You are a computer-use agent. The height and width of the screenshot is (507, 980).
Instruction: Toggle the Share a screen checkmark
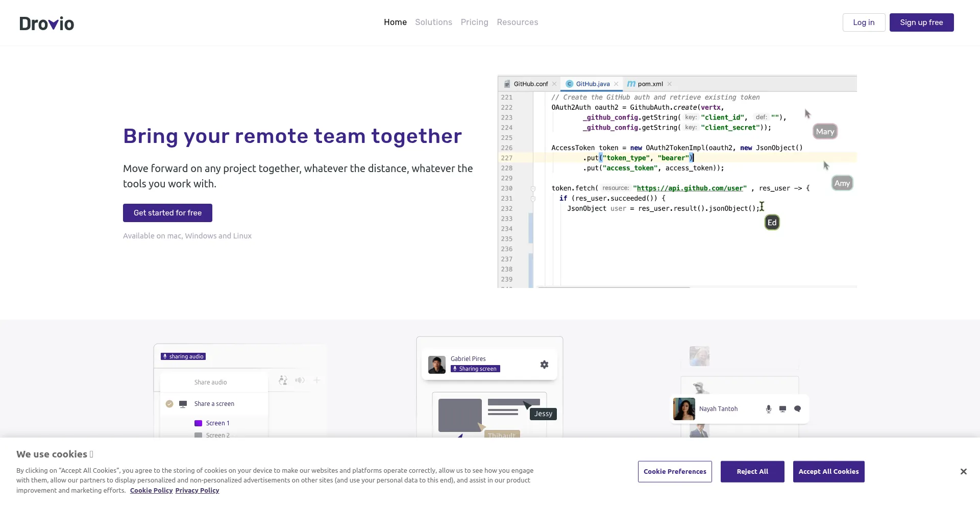pos(169,404)
